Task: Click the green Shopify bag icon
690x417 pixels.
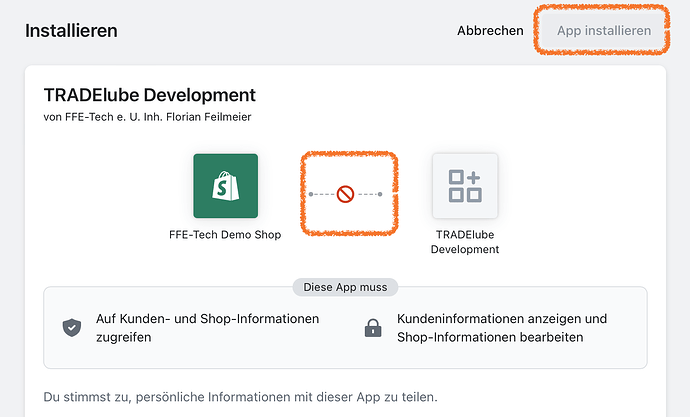Action: tap(225, 186)
